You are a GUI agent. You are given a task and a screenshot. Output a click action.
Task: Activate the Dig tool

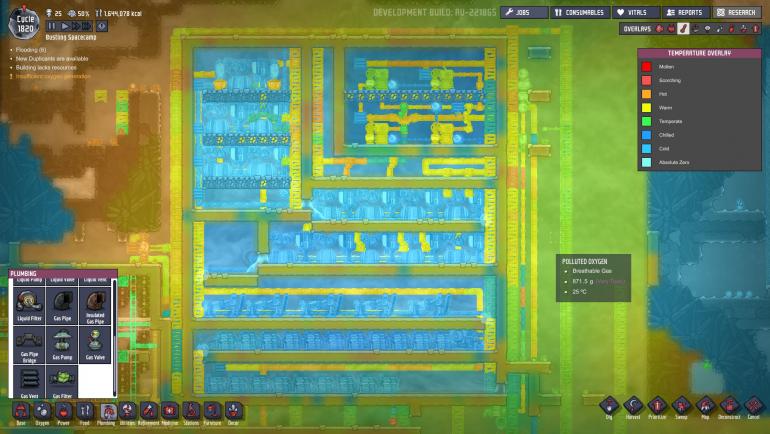coord(609,407)
